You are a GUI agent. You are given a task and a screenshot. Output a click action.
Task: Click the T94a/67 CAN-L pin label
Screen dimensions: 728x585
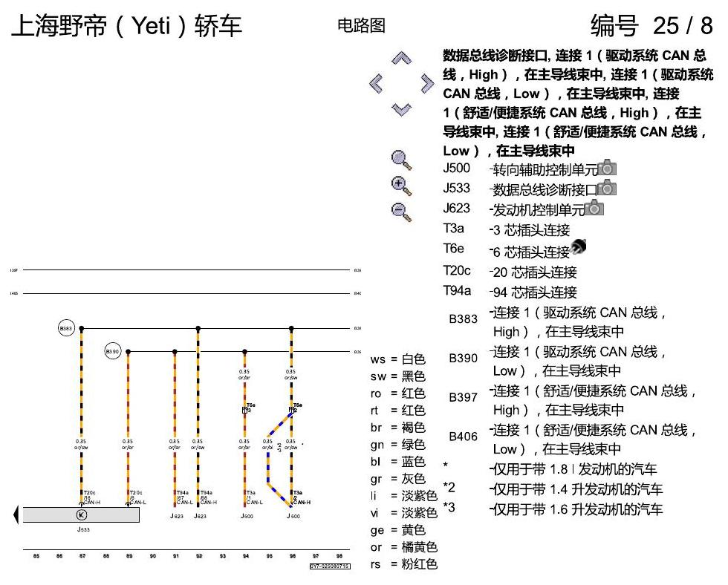(x=184, y=497)
